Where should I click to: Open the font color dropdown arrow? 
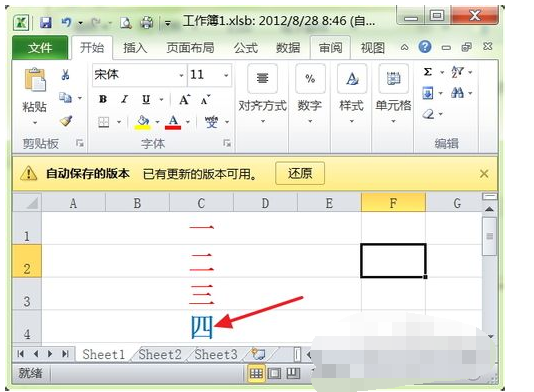(x=188, y=122)
